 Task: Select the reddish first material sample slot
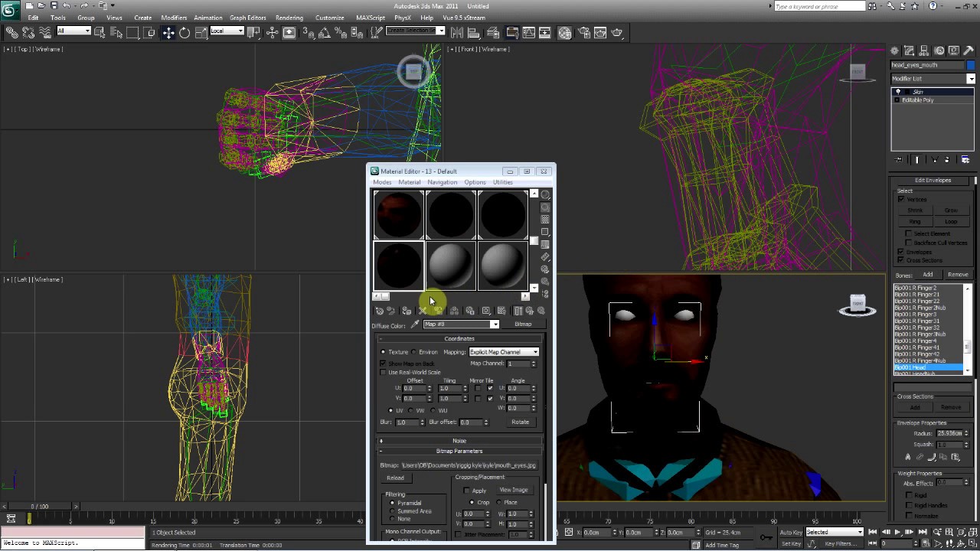tap(399, 214)
